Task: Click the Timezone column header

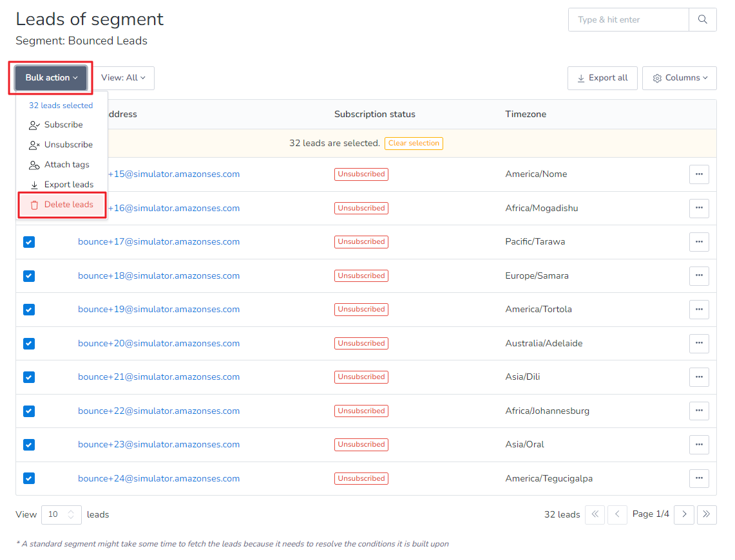Action: pos(526,114)
